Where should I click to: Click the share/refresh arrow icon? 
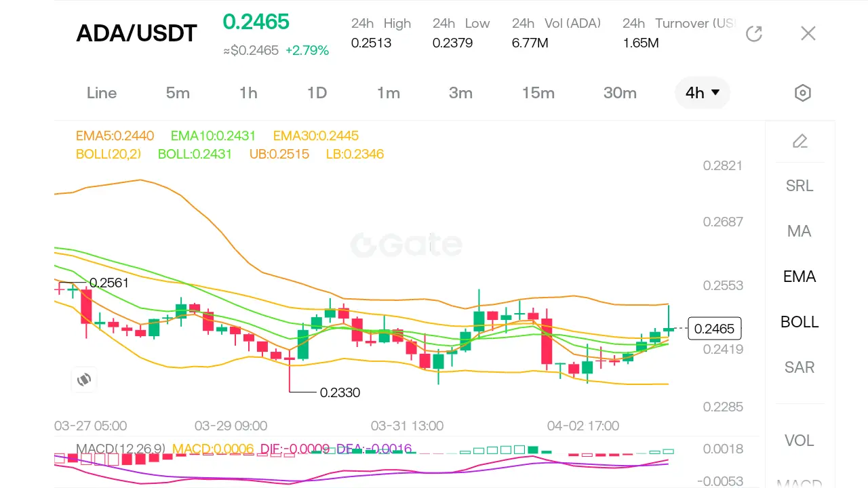coord(754,33)
